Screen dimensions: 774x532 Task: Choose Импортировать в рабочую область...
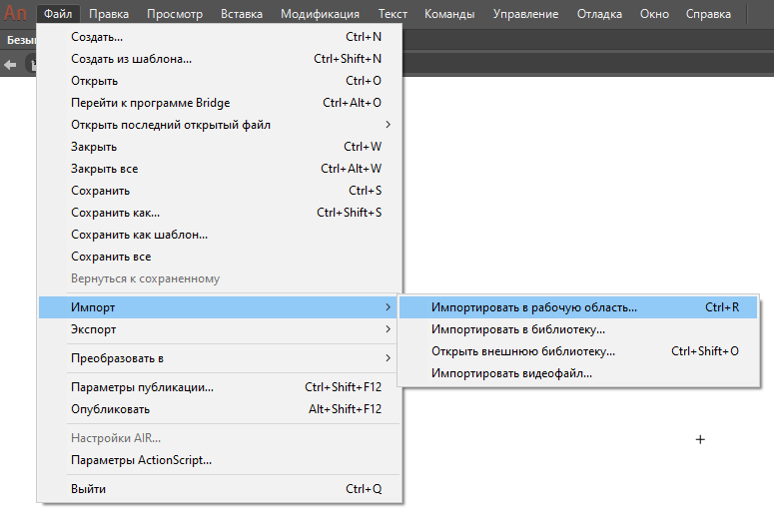578,307
